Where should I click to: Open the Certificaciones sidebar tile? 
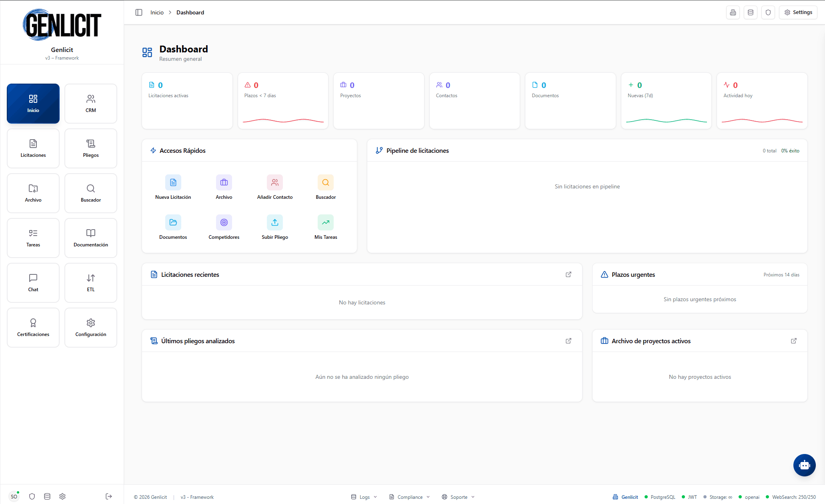click(x=33, y=328)
